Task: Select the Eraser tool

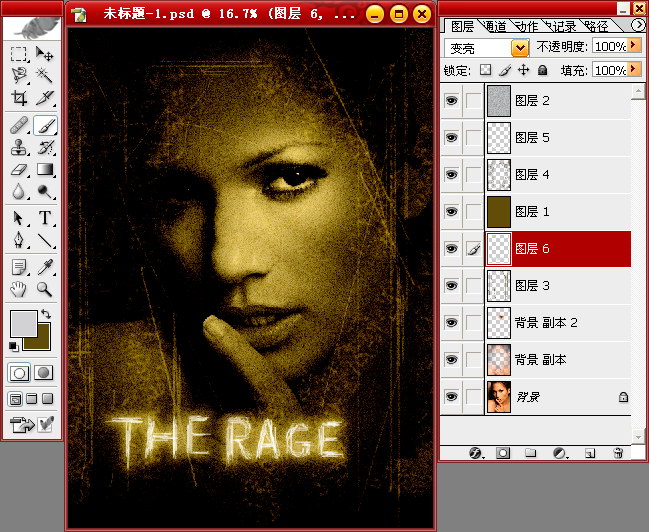Action: click(x=19, y=169)
